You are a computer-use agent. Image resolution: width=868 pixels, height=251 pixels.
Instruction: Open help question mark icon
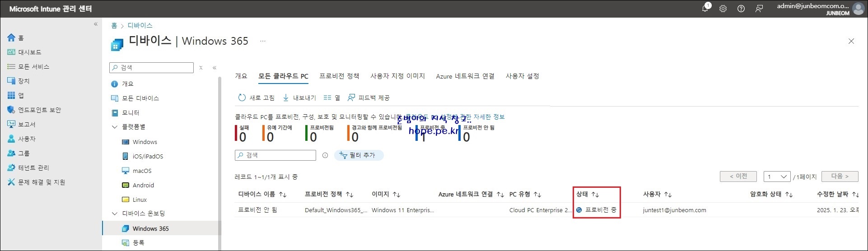(741, 9)
